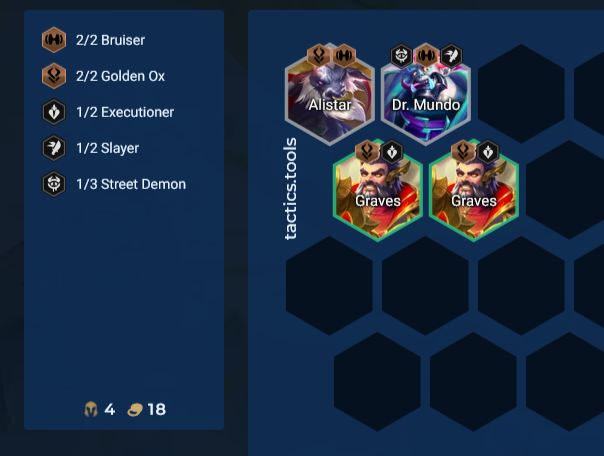Open the tactics.tools watermark link

pos(290,189)
